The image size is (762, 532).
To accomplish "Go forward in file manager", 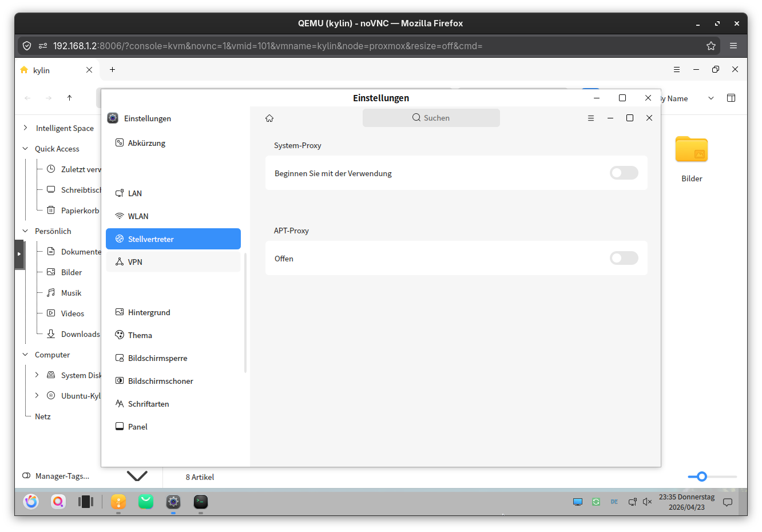I will [x=49, y=98].
